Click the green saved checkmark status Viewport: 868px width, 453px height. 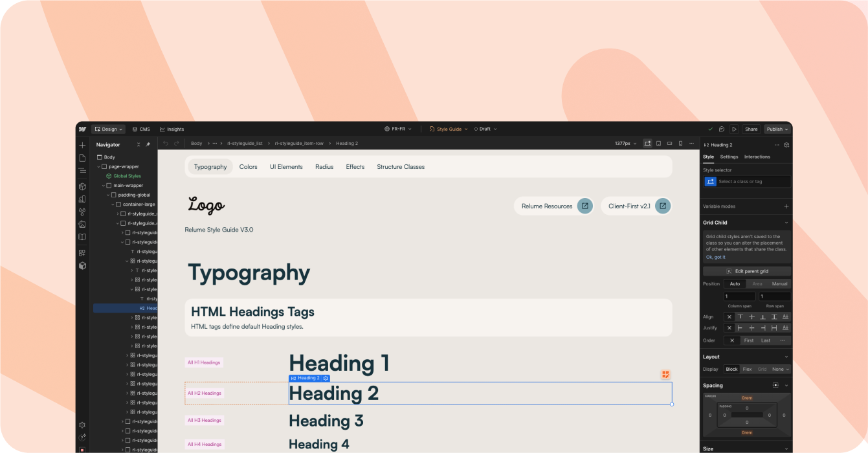pos(710,129)
